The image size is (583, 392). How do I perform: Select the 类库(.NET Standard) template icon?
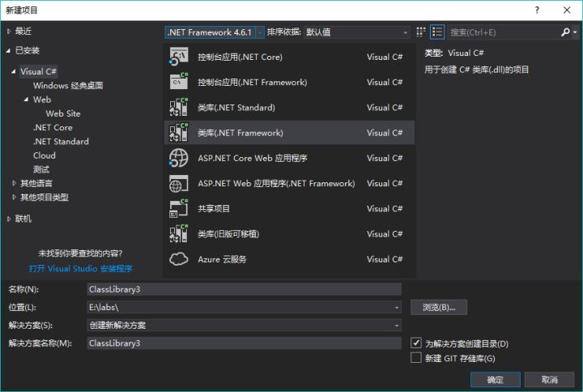[178, 108]
